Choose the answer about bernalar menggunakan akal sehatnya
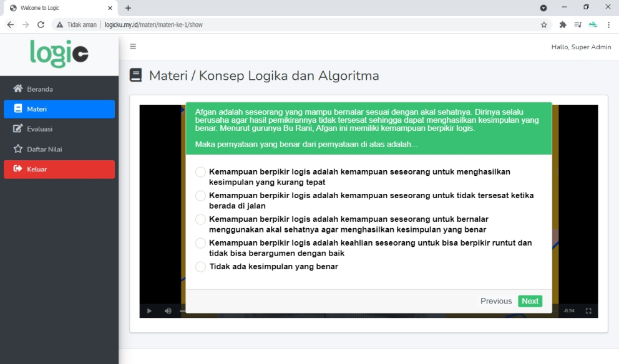 200,219
